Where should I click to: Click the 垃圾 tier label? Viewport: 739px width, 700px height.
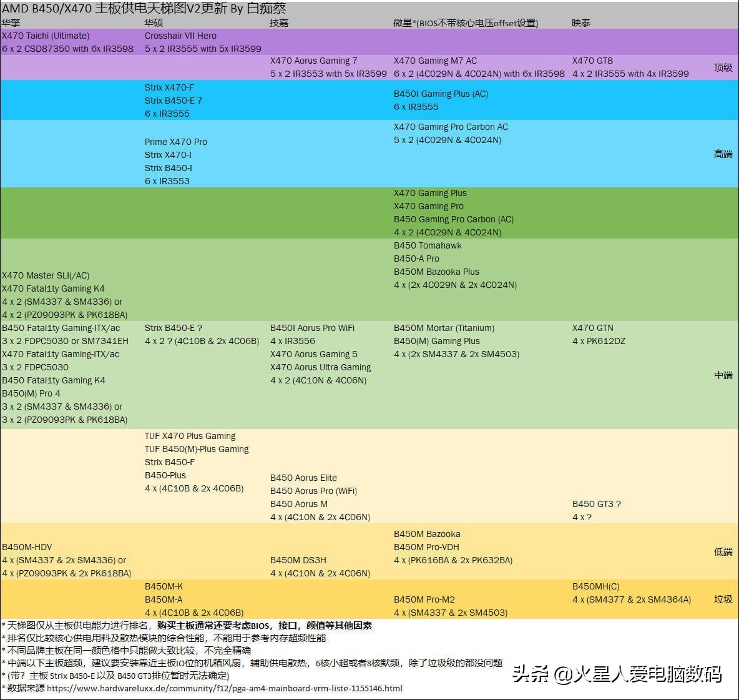pos(723,599)
